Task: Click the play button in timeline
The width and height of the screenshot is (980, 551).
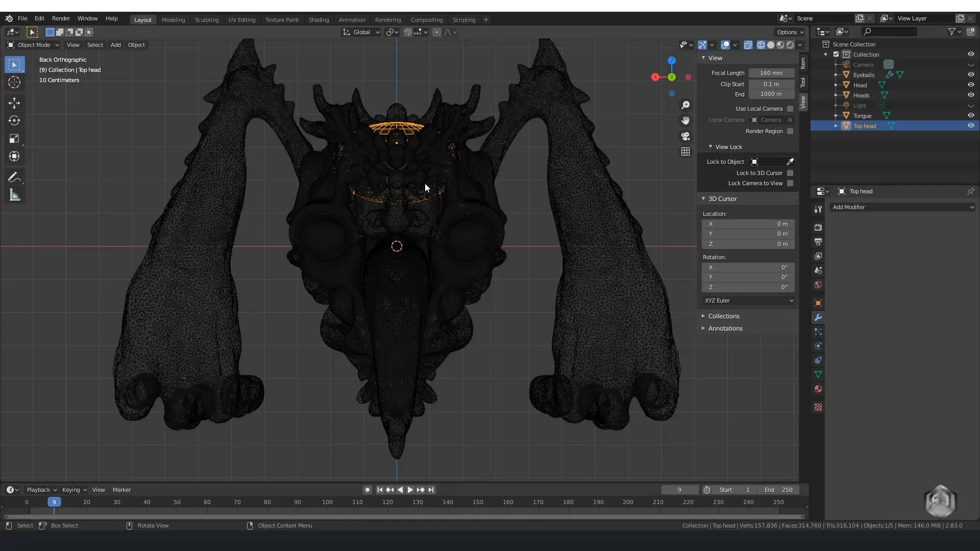Action: click(x=409, y=489)
